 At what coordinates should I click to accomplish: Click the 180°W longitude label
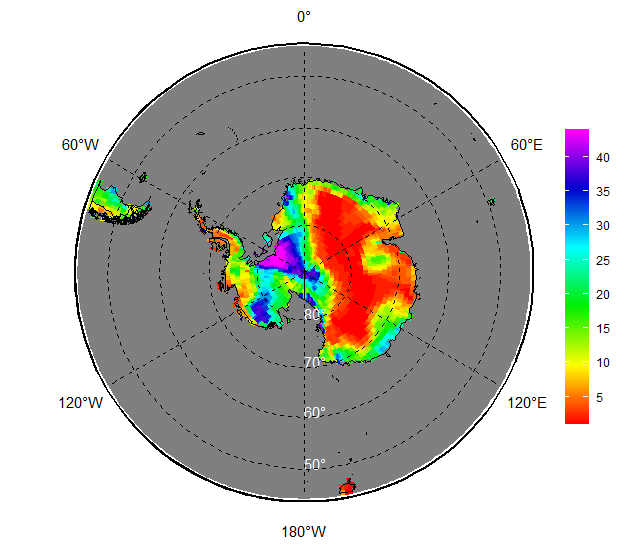point(304,532)
